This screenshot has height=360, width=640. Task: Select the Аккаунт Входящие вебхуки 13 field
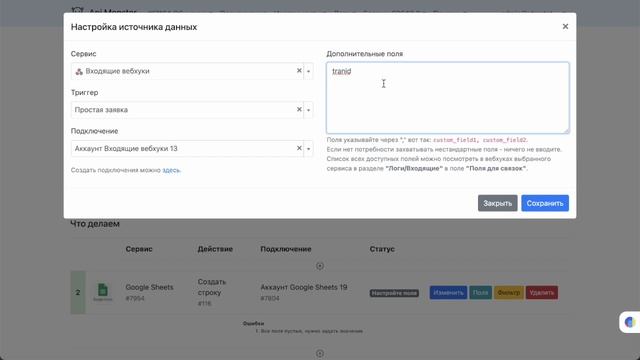pos(192,149)
